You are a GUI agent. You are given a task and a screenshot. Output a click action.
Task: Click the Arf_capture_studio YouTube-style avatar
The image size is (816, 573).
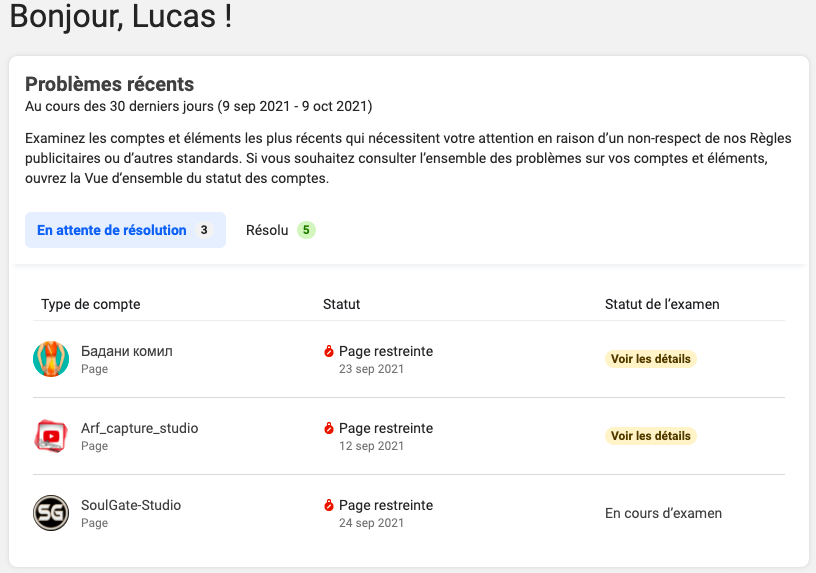pyautogui.click(x=51, y=436)
